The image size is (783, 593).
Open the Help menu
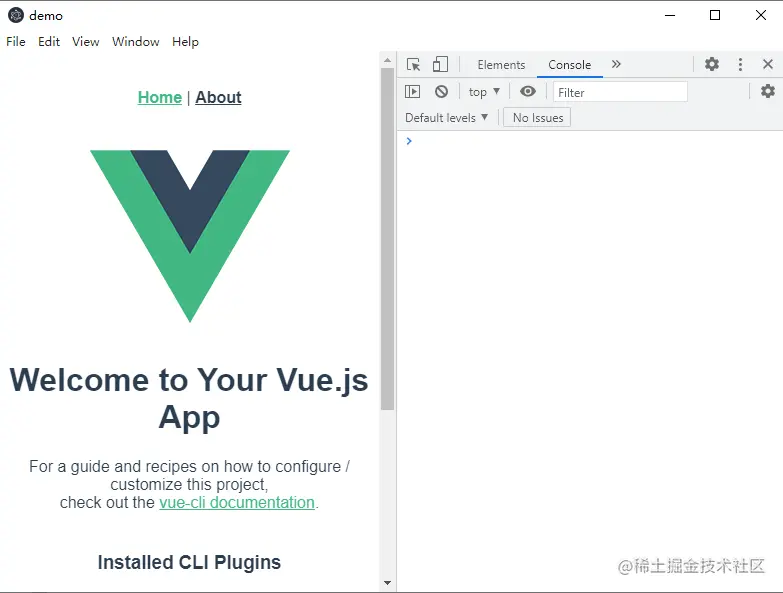tap(185, 41)
